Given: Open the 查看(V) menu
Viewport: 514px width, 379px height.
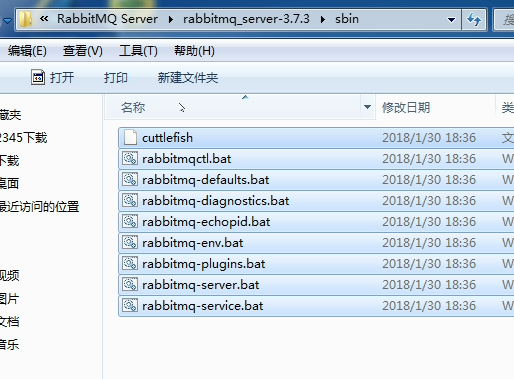Looking at the screenshot, I should tap(83, 51).
